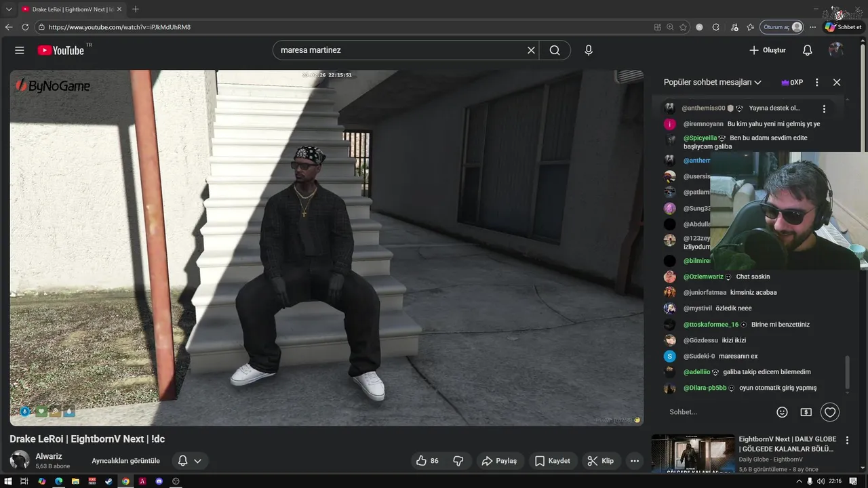Open Steam from the taskbar
Viewport: 868px width, 488px height.
(108, 481)
